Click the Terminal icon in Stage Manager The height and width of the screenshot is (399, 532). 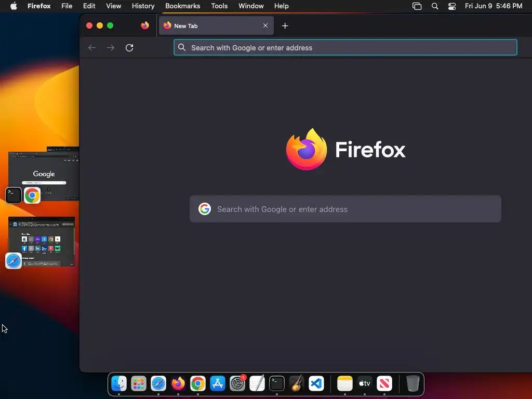pyautogui.click(x=14, y=195)
